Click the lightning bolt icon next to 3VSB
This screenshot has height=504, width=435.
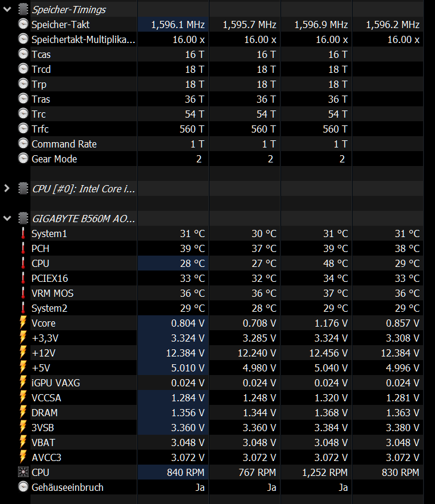coord(23,427)
